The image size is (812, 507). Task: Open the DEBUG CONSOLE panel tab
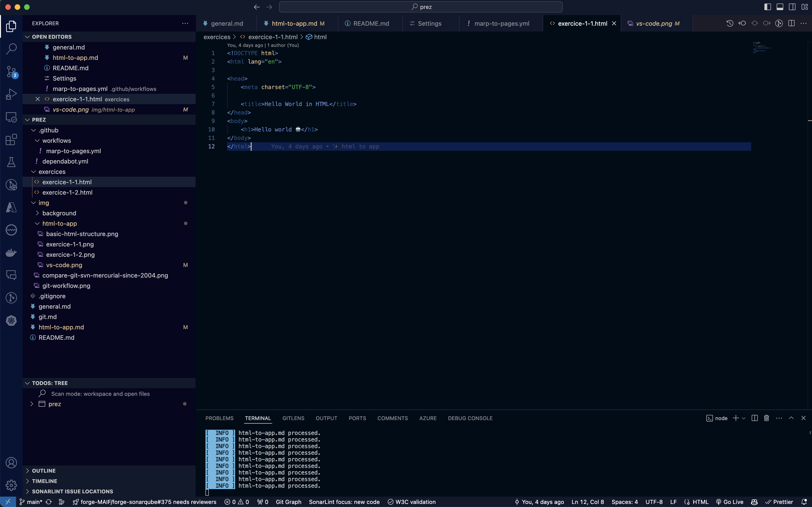[470, 418]
